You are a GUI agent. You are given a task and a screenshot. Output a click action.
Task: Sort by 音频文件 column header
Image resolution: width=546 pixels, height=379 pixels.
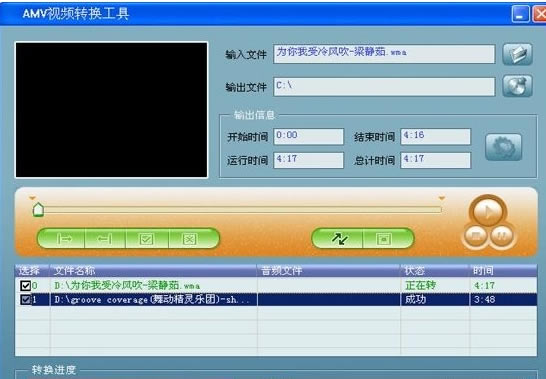coord(329,271)
